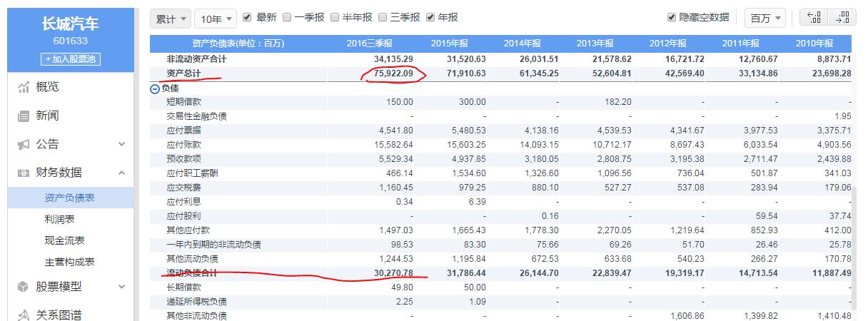868x321 pixels.
Task: Select the 其他应付款 row label
Action: [x=188, y=230]
